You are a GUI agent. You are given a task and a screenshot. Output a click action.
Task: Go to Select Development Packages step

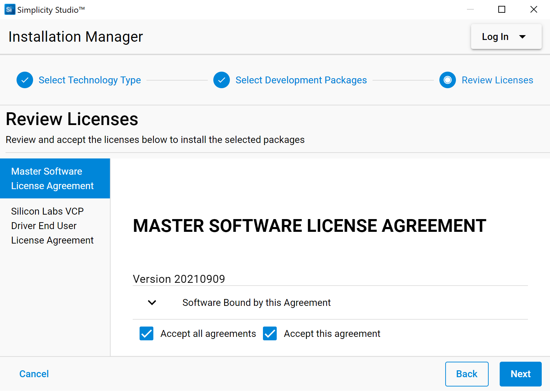pyautogui.click(x=301, y=80)
